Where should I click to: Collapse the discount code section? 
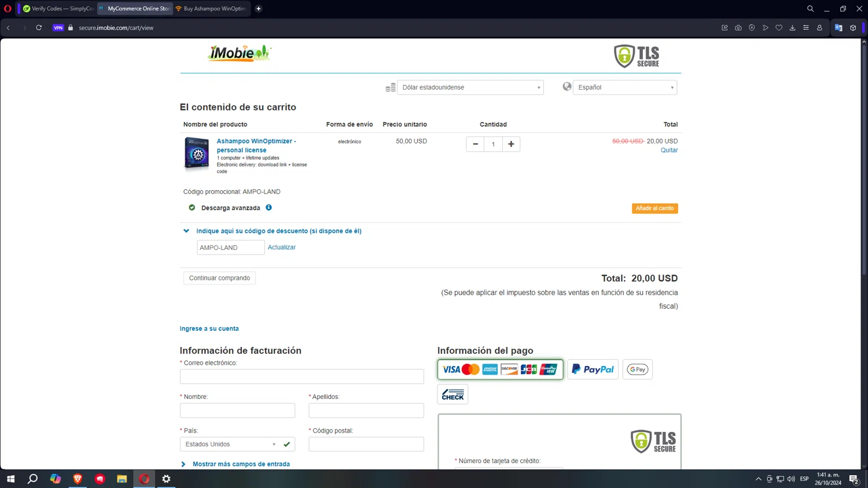coord(186,231)
